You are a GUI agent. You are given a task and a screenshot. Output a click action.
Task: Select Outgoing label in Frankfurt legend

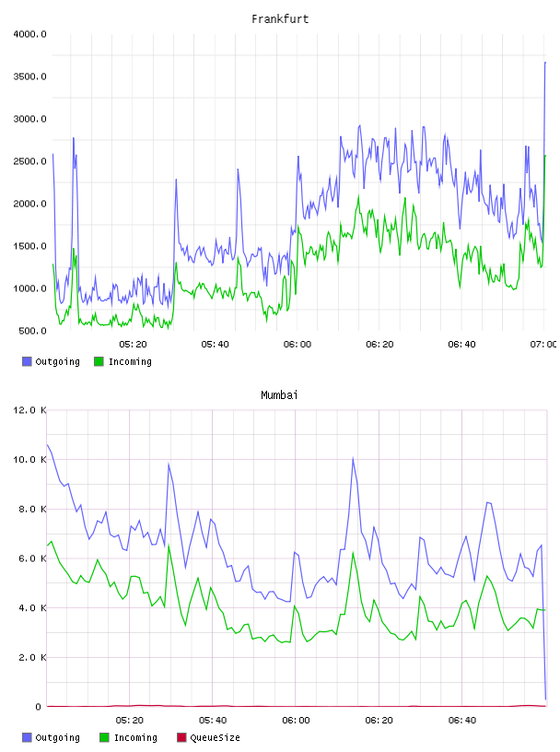coord(57,362)
